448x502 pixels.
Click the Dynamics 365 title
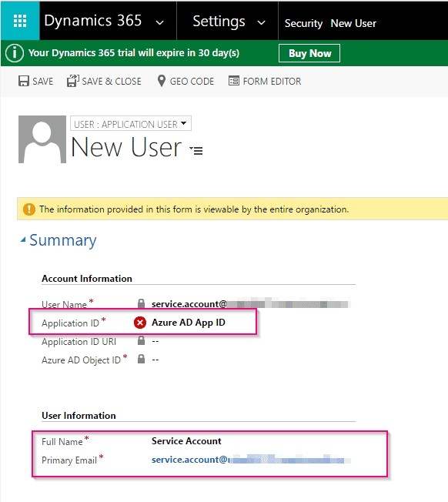click(93, 21)
